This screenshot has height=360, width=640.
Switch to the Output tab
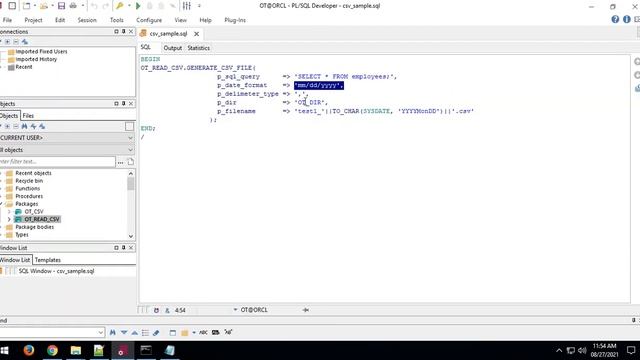coord(173,48)
